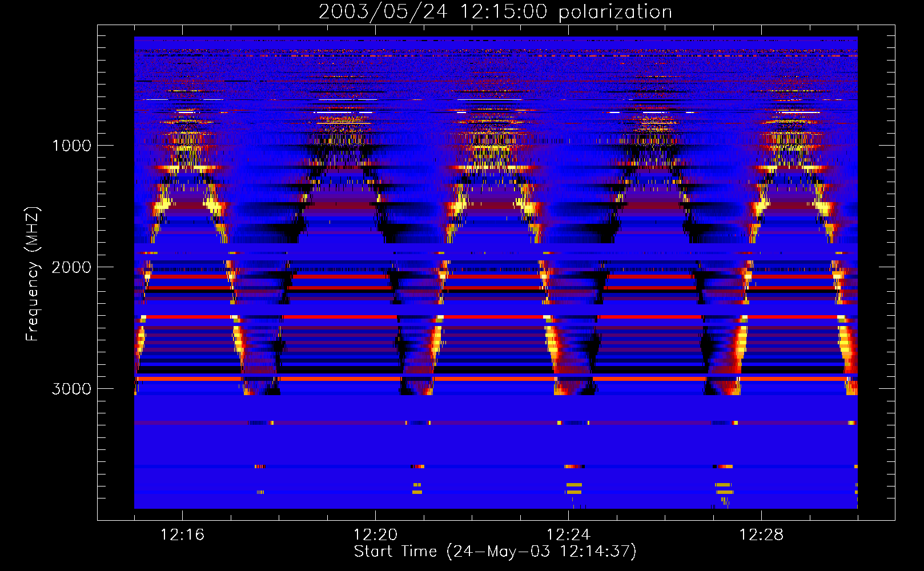This screenshot has height=571, width=924.
Task: Click the 3000 frequency tick label
Action: [x=71, y=389]
